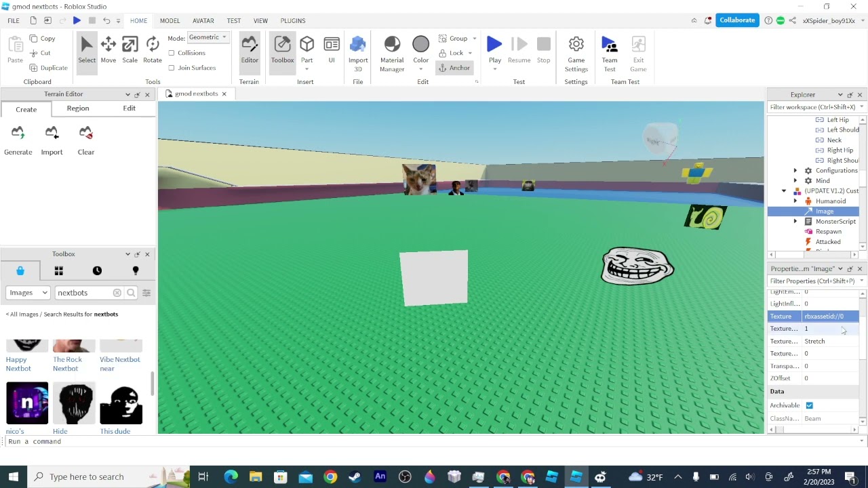Open the Region terrain tab
This screenshot has height=488, width=868.
[x=78, y=108]
